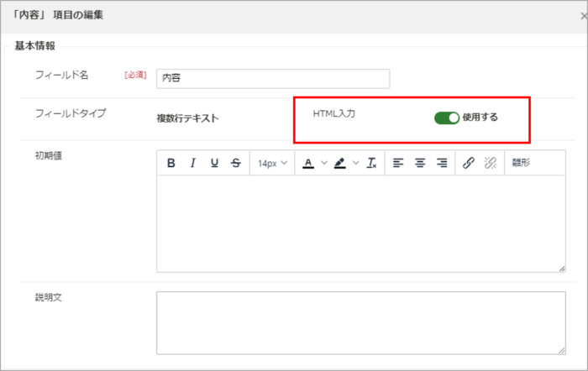The width and height of the screenshot is (588, 371).
Task: Toggle underline formatting
Action: pos(214,163)
